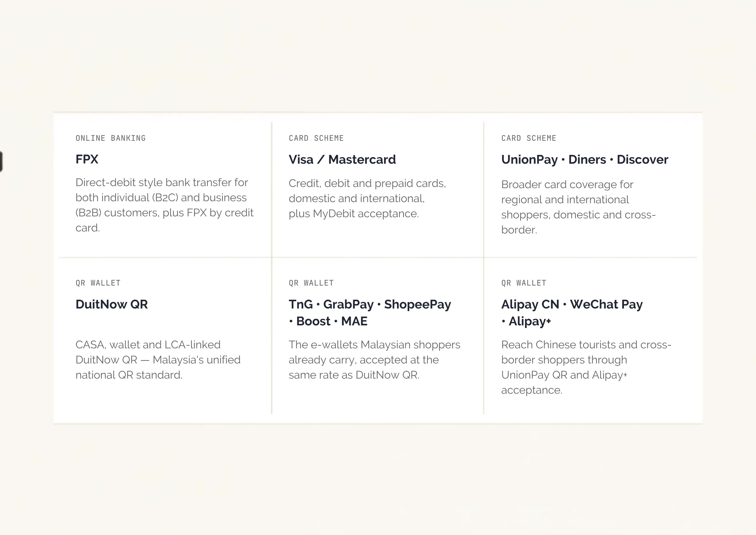This screenshot has height=535, width=756.
Task: Select the TnG · GrabPay · ShopeePay heading
Action: 370,313
